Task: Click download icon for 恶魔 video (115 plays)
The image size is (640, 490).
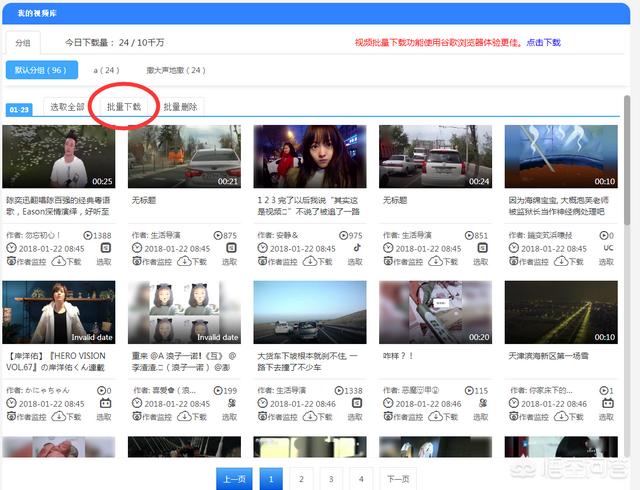Action: coord(436,416)
